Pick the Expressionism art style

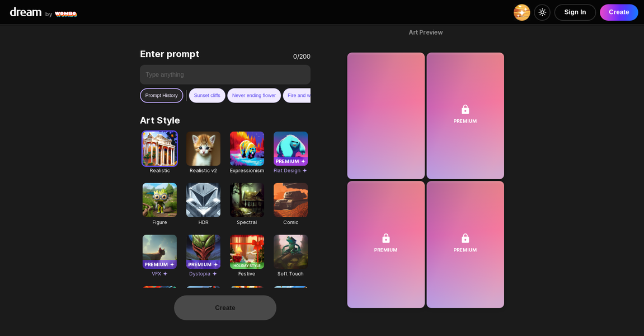tap(247, 149)
